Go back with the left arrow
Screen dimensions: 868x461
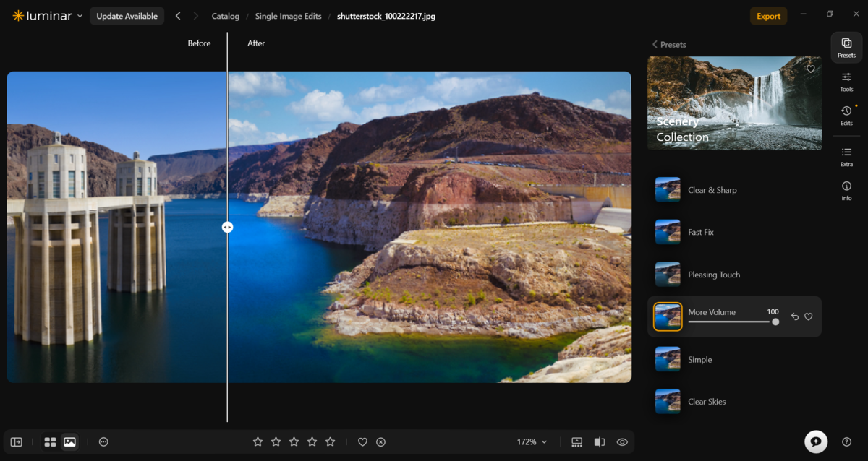[178, 16]
